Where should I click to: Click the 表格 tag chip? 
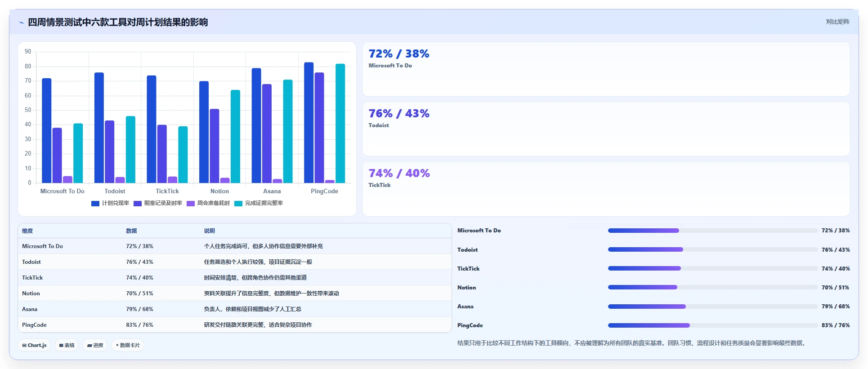[67, 345]
